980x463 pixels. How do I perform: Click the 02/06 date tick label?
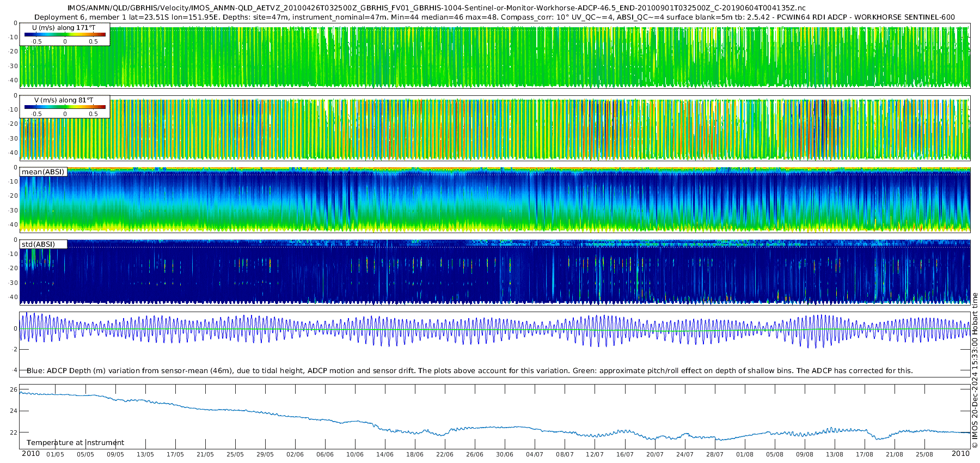click(295, 455)
